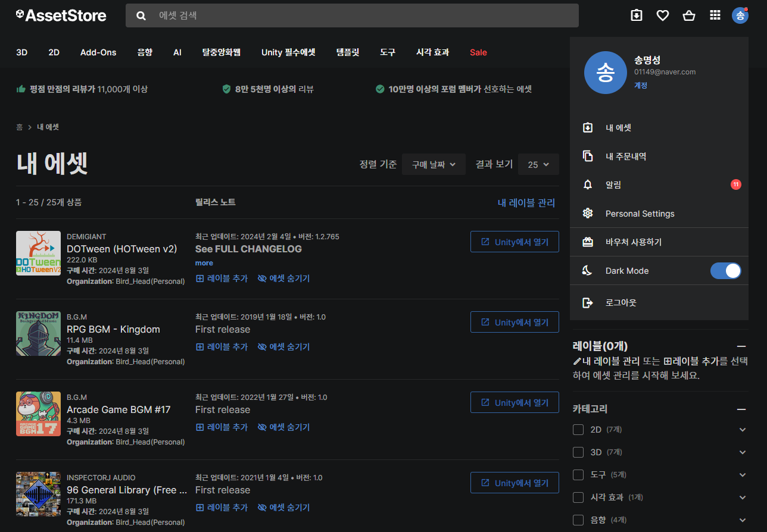Click the forum members check icon

click(380, 89)
